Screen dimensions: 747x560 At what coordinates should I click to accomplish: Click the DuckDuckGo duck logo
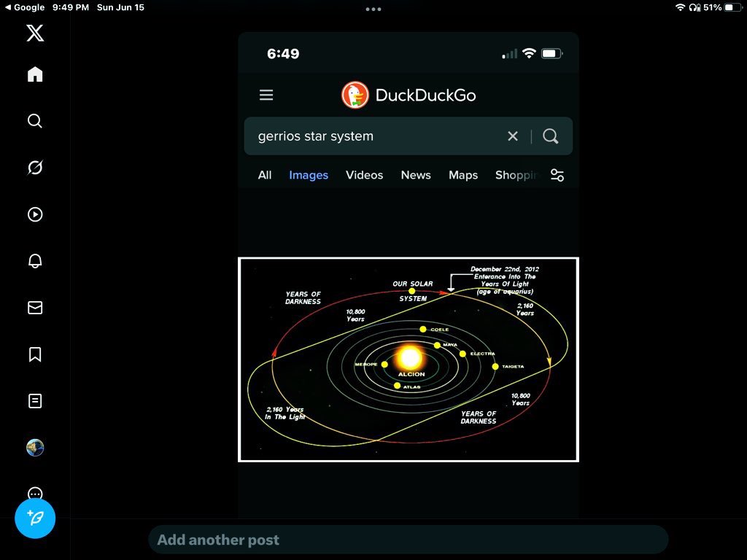[355, 95]
